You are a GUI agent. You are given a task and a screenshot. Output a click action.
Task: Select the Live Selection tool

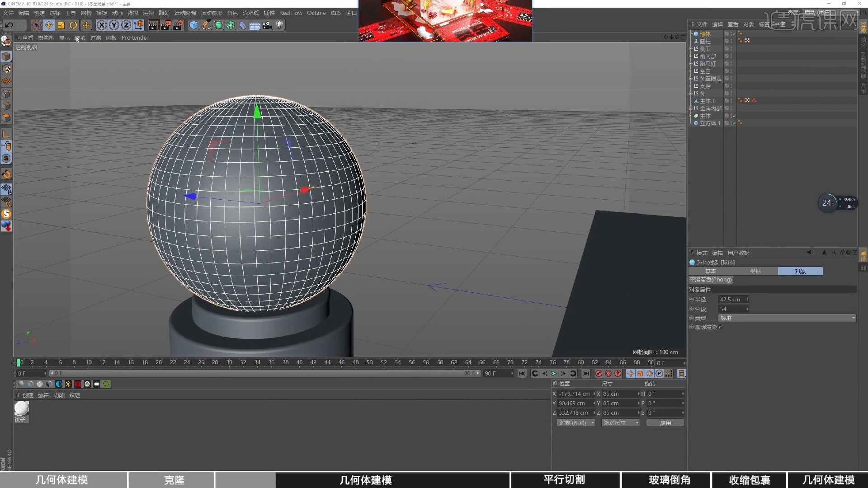(x=37, y=25)
